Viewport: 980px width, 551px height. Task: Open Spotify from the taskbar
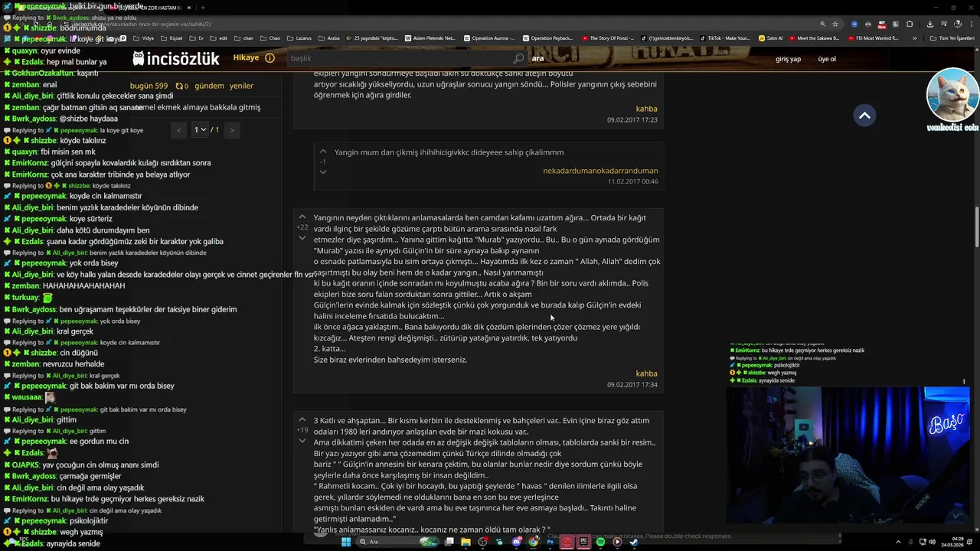[x=600, y=542]
